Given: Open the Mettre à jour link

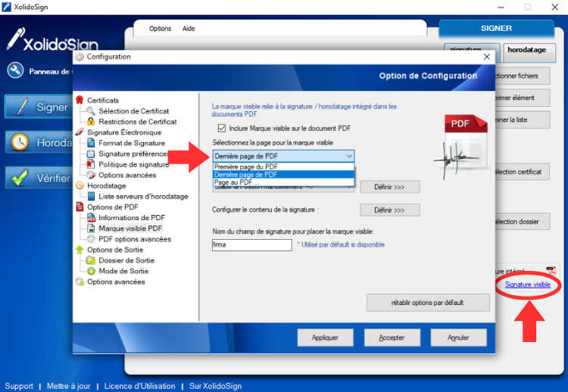Looking at the screenshot, I should pyautogui.click(x=68, y=386).
